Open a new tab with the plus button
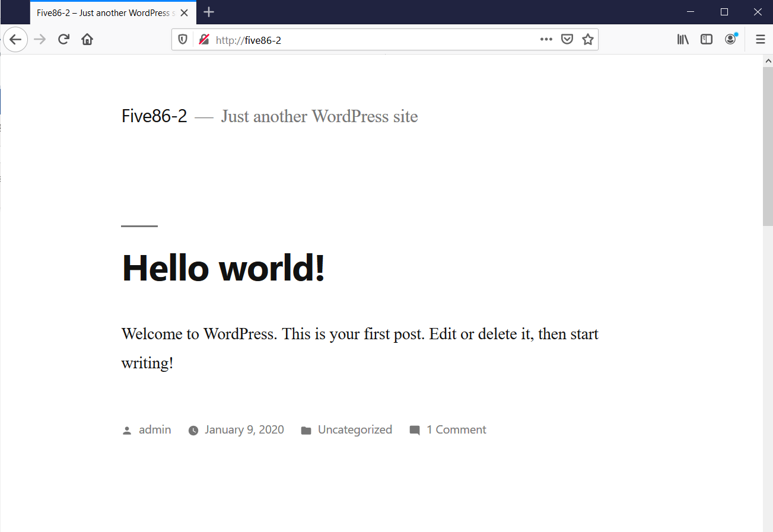Viewport: 773px width, 532px height. tap(209, 12)
